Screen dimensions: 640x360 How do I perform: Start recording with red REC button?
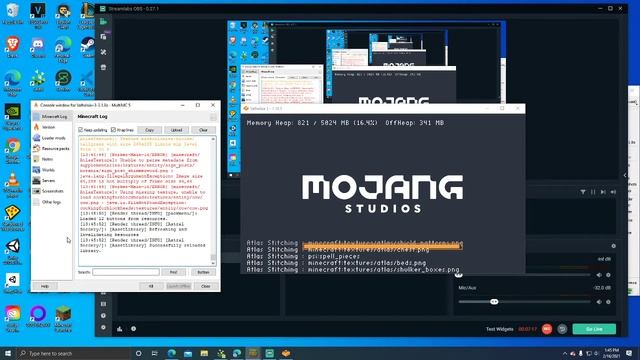pos(547,329)
